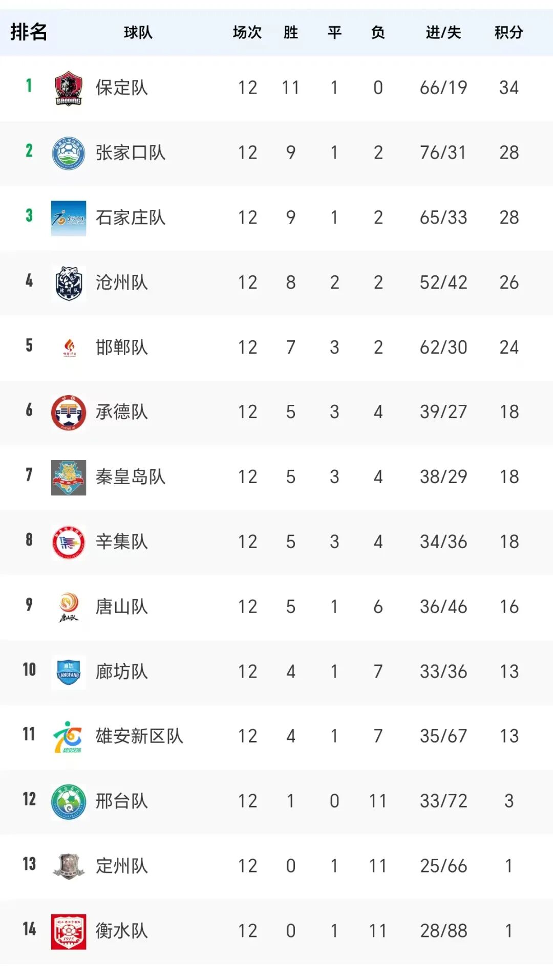Select the 石家庄队 logo image
553x980 pixels.
pyautogui.click(x=69, y=218)
